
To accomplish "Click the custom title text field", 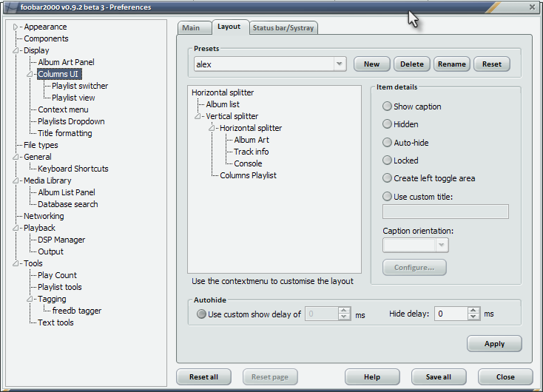I will [x=445, y=212].
